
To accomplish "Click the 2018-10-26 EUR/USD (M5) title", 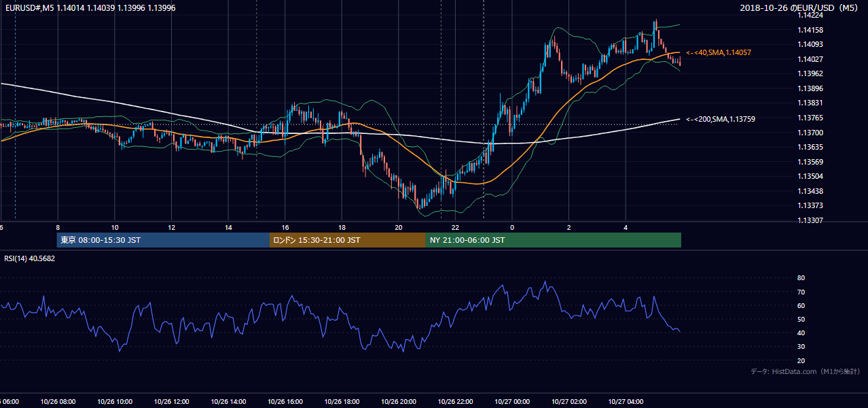I will pyautogui.click(x=800, y=8).
